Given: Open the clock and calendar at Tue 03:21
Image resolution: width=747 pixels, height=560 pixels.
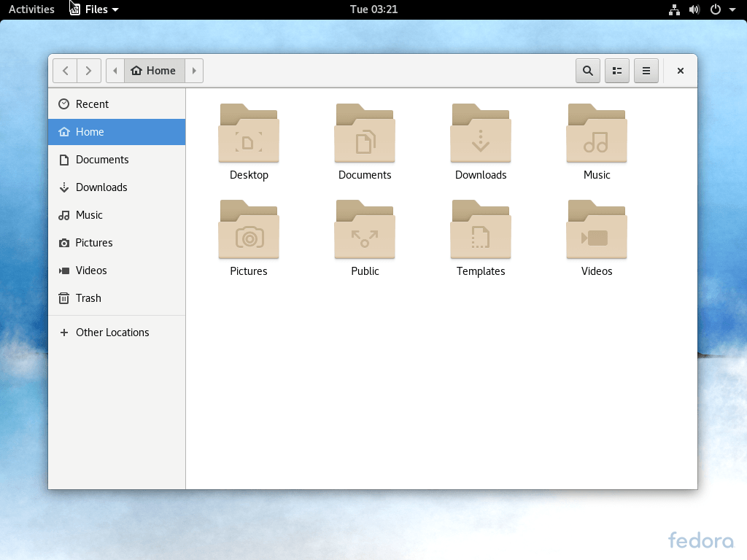Looking at the screenshot, I should [374, 9].
